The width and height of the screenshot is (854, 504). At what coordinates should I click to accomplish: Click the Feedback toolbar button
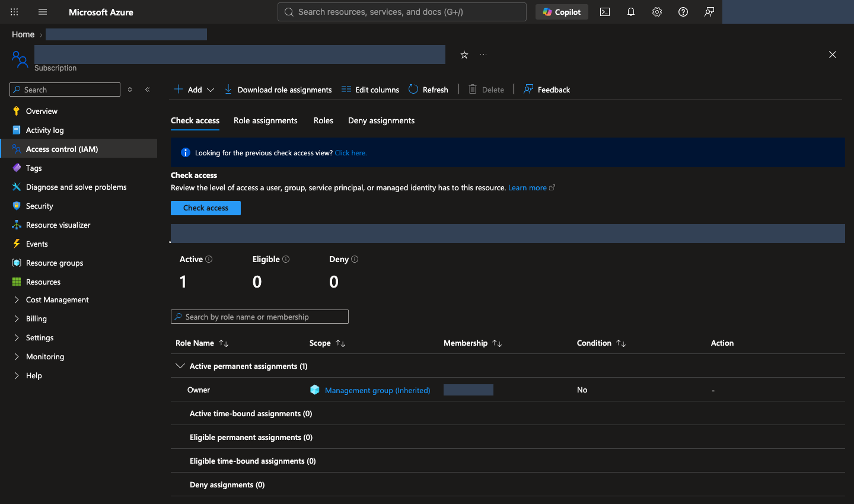click(547, 90)
